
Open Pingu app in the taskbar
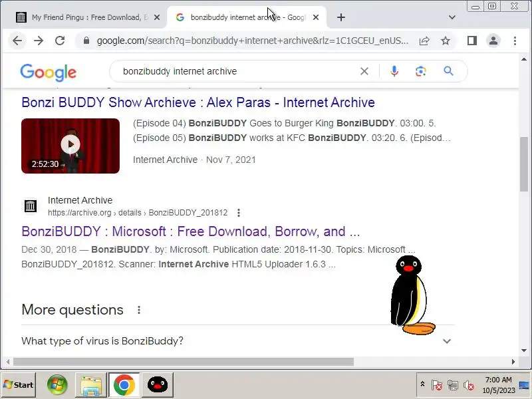pyautogui.click(x=158, y=385)
